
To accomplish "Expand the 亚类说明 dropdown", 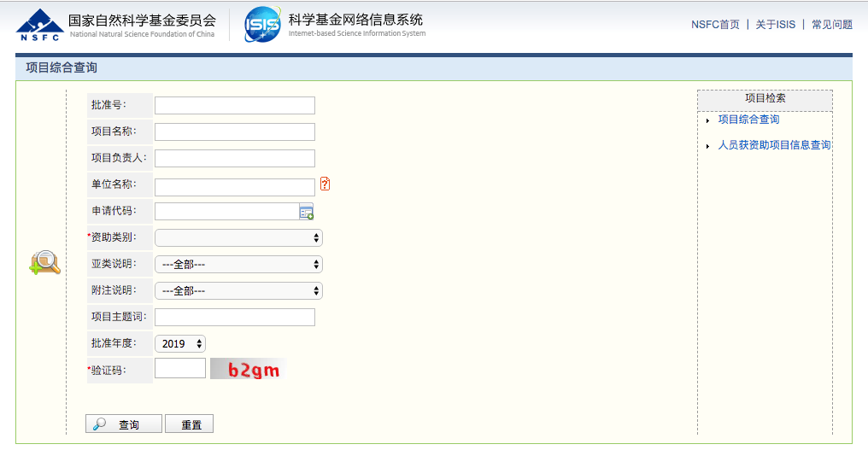I will pos(238,265).
